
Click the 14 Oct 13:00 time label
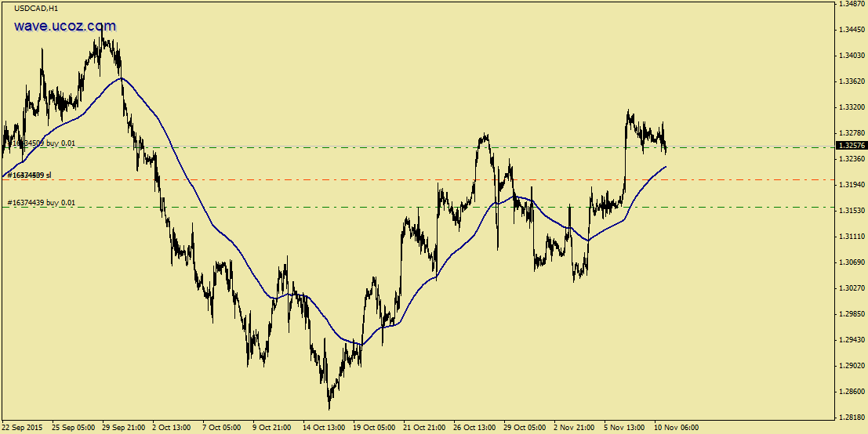pyautogui.click(x=325, y=428)
